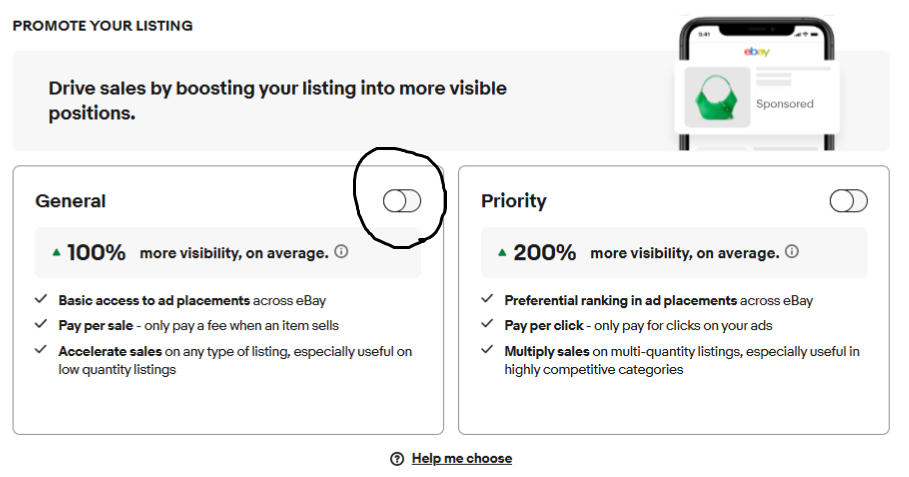Image resolution: width=909 pixels, height=477 pixels.
Task: Click the Basic access to ad placements text
Action: click(154, 300)
